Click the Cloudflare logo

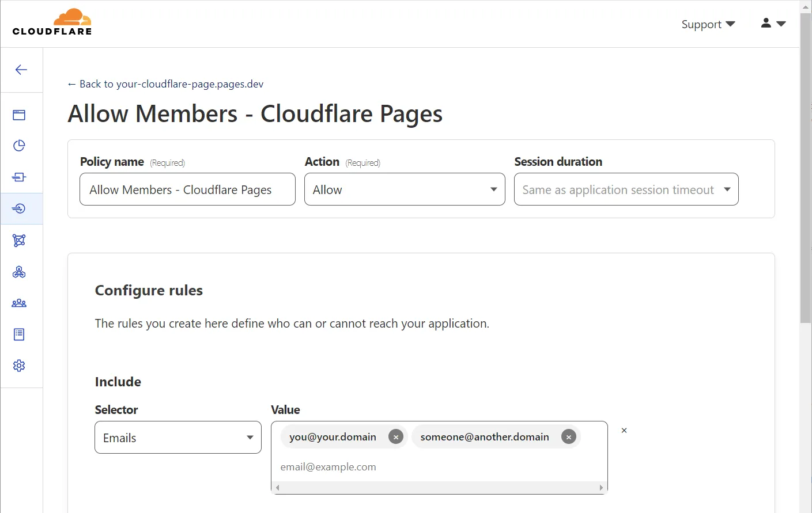click(x=52, y=23)
